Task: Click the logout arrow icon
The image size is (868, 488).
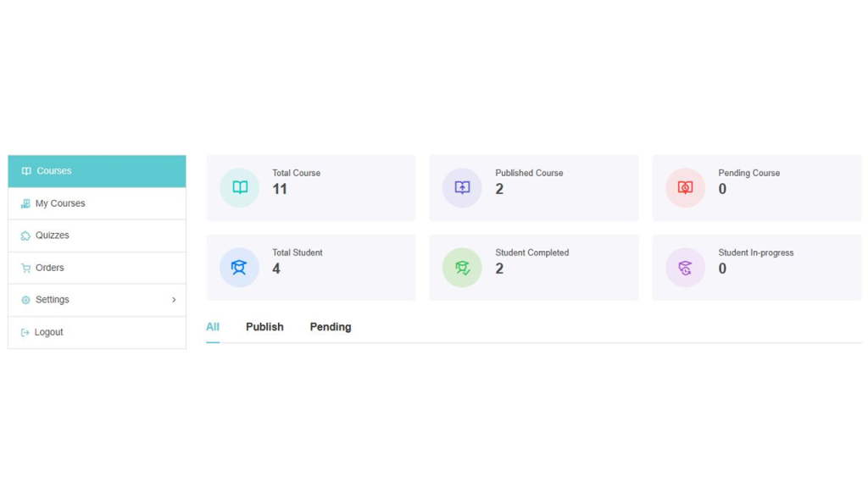Action: (25, 332)
